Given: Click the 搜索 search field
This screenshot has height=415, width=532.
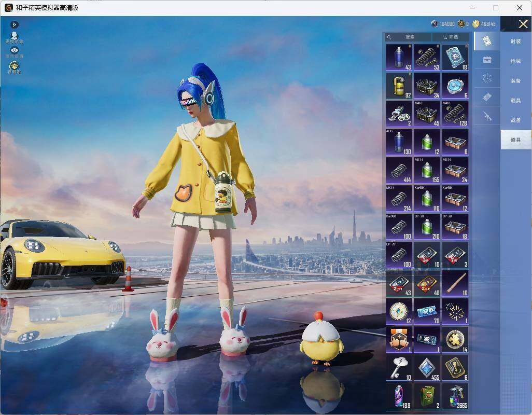Looking at the screenshot, I should pos(409,37).
